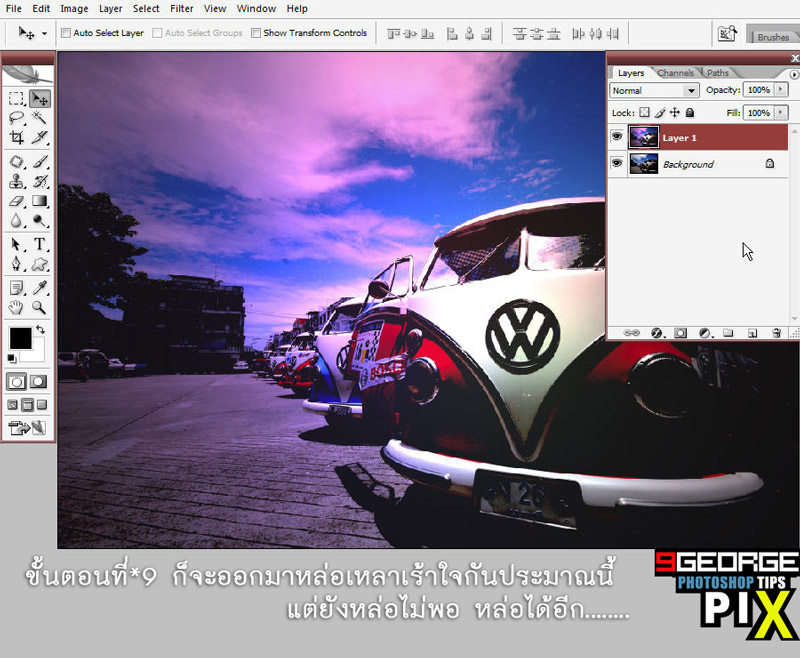Switch to the Paths tab
This screenshot has width=800, height=658.
(x=717, y=73)
